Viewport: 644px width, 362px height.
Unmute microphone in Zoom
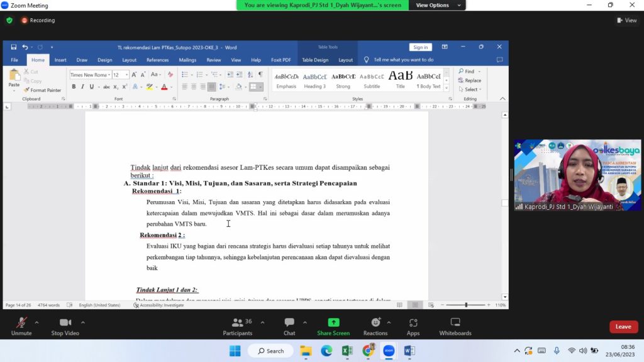tap(21, 327)
